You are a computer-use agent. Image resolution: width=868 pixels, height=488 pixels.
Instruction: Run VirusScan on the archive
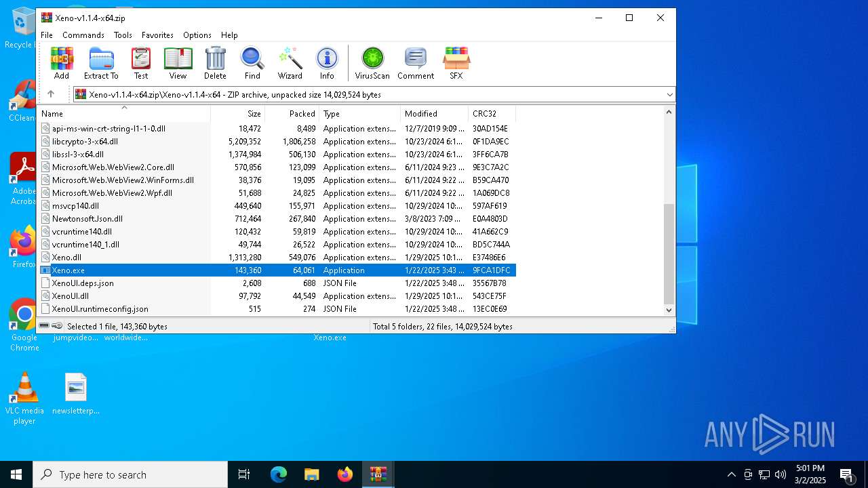tap(372, 64)
